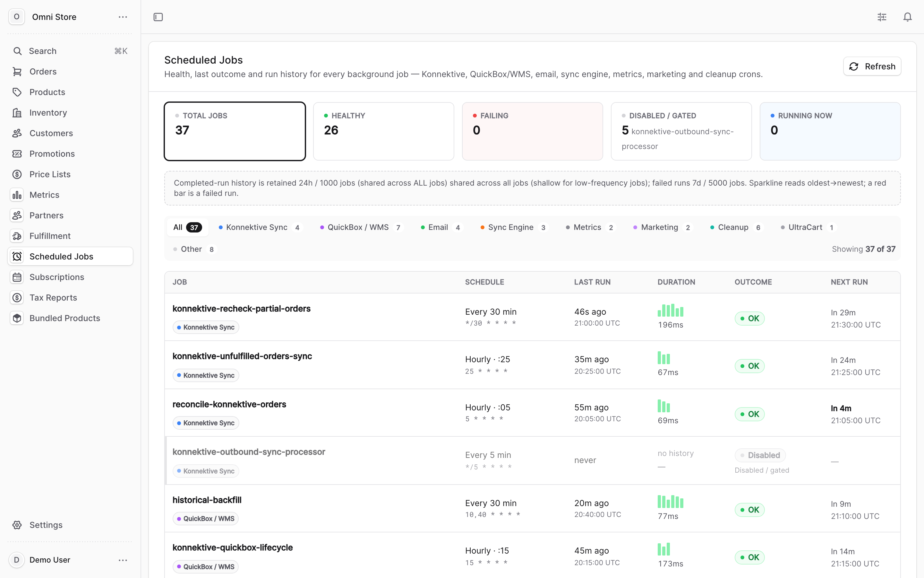Open Omni Store more options menu
This screenshot has height=578, width=924.
[x=123, y=17]
